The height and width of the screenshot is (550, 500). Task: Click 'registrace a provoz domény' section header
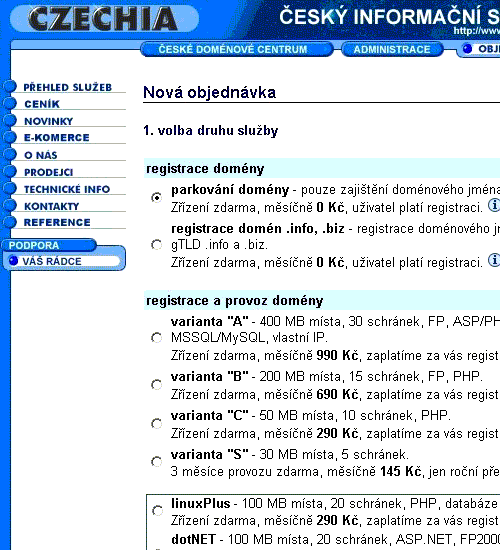tap(234, 301)
